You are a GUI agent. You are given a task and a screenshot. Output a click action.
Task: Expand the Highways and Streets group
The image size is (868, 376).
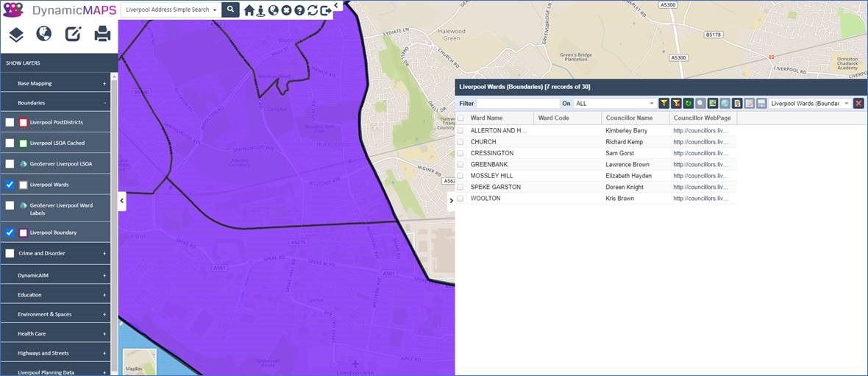click(x=55, y=353)
